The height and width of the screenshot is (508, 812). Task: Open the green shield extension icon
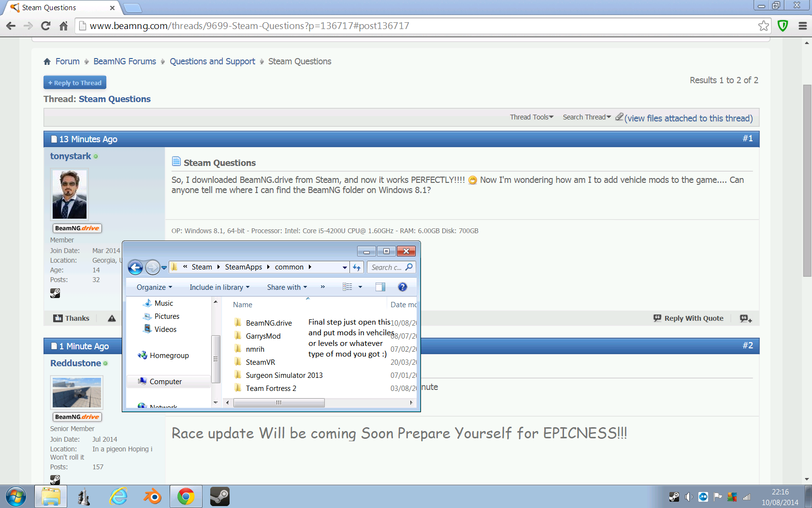click(783, 26)
